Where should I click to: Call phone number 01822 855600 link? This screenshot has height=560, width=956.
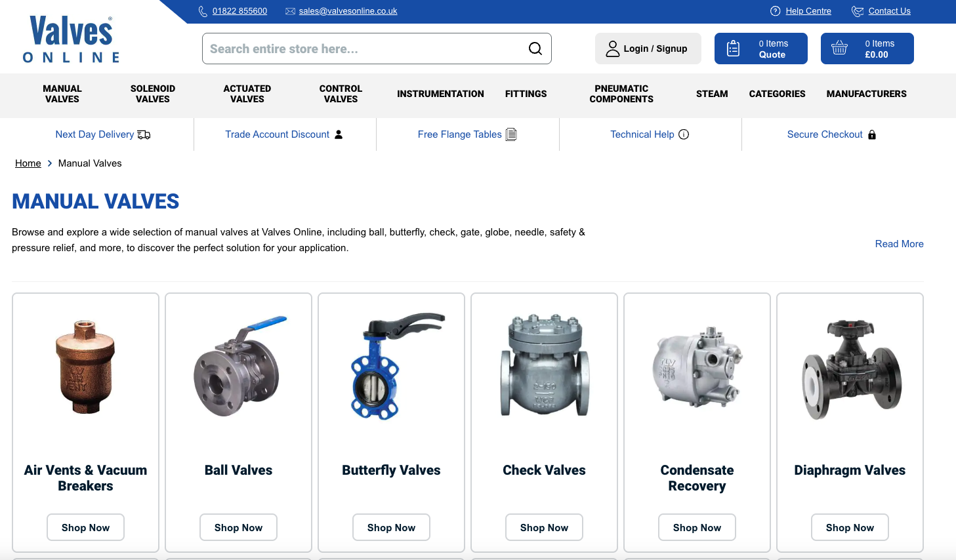239,11
